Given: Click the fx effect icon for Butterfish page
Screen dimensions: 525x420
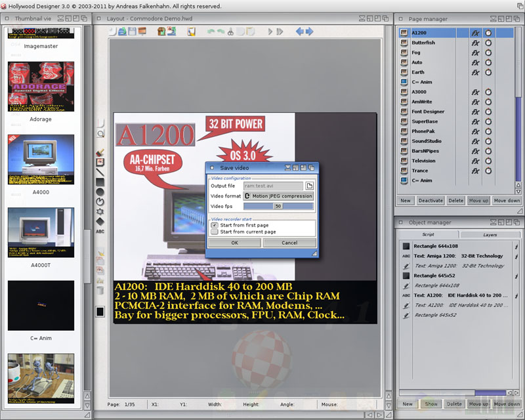Looking at the screenshot, I should tap(475, 43).
